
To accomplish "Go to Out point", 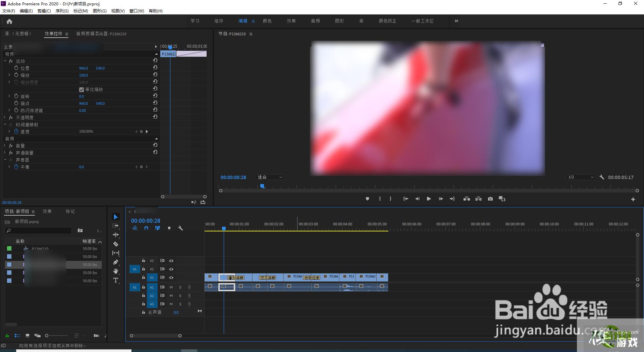I will (x=452, y=199).
